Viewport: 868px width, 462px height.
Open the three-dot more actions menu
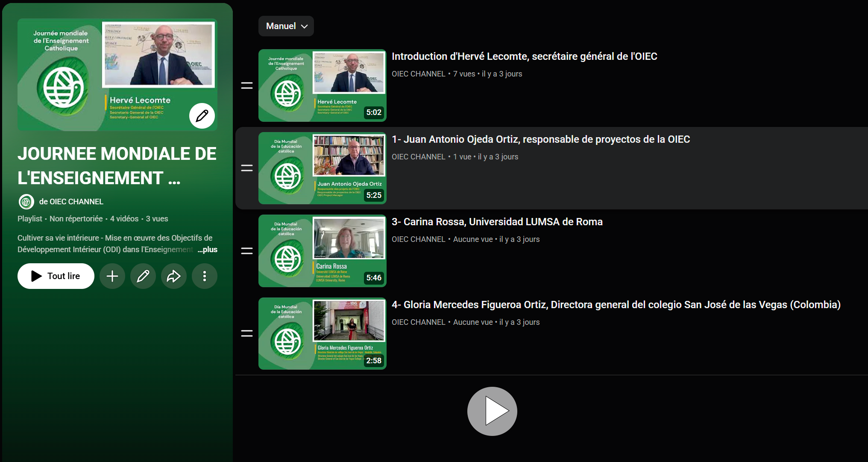click(205, 276)
